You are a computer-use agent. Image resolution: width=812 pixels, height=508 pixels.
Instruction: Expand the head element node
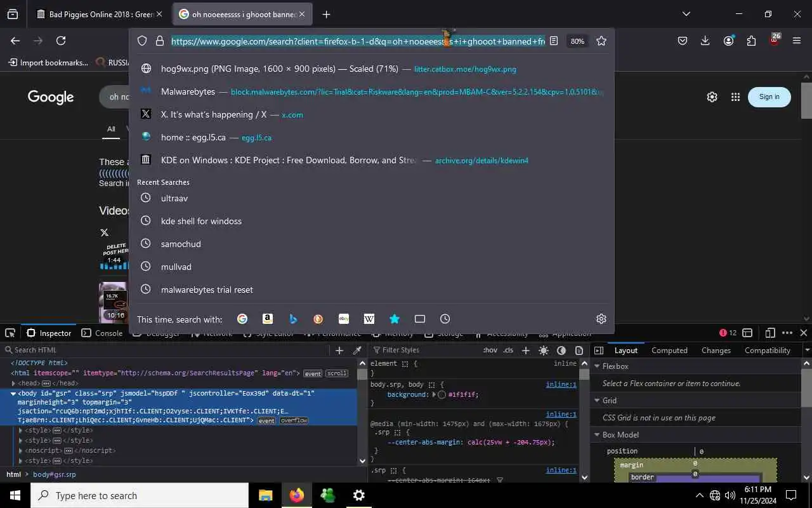(x=13, y=383)
